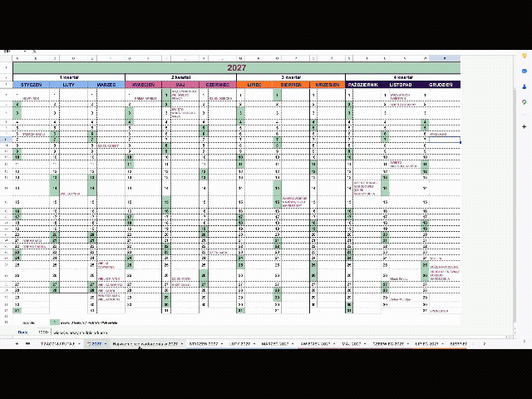Open Google Maps in the side panel

click(x=525, y=102)
